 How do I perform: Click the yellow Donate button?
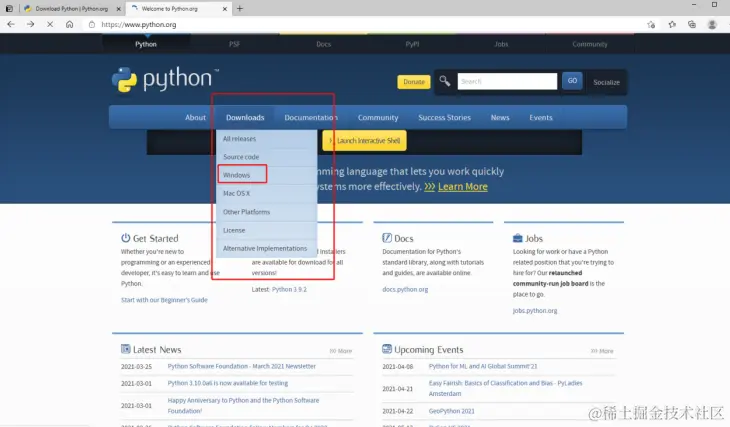[414, 81]
